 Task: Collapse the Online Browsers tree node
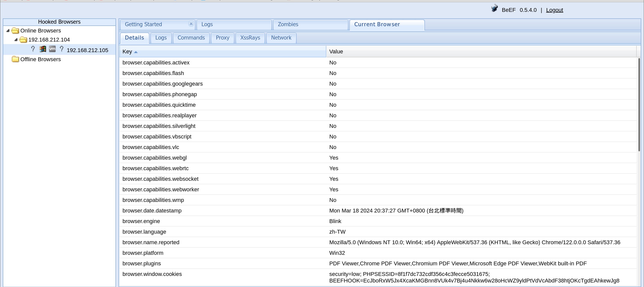pyautogui.click(x=8, y=31)
